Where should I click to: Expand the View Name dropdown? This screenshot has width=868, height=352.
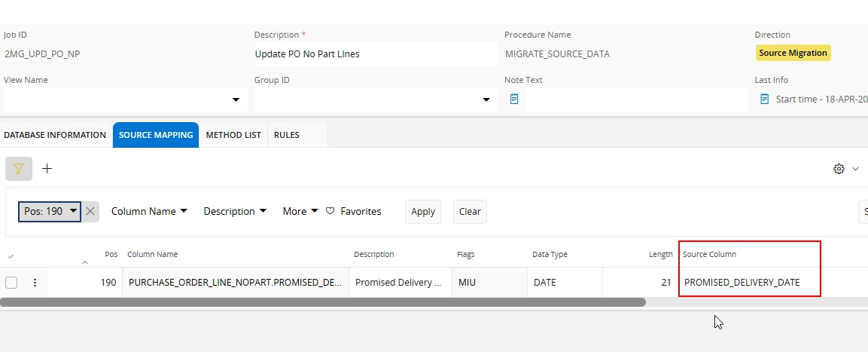pos(236,99)
